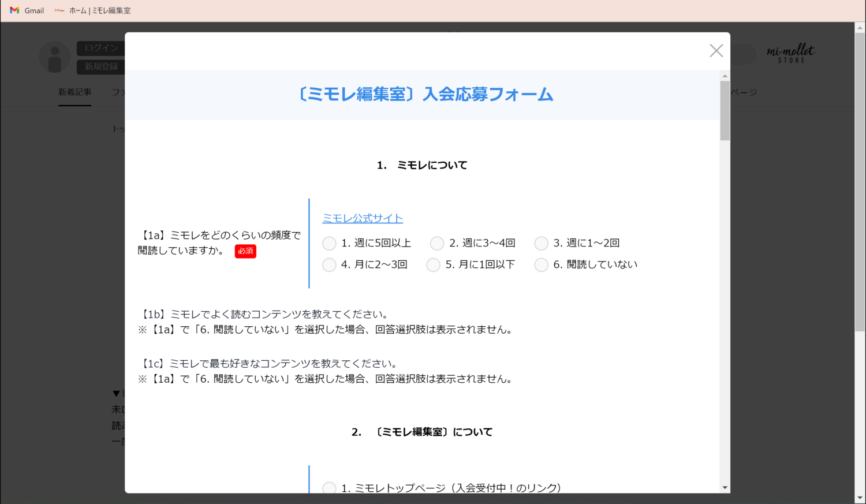Open the Gmail bookmark
This screenshot has width=866, height=504.
pos(27,10)
